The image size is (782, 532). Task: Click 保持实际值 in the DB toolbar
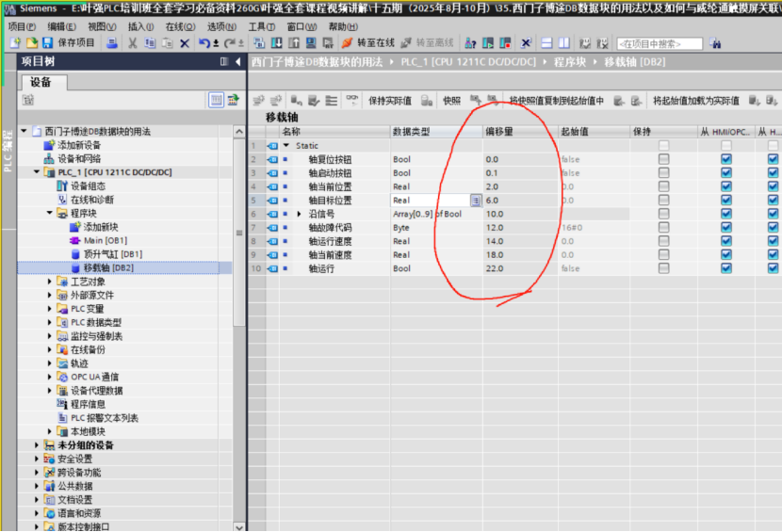pos(390,101)
